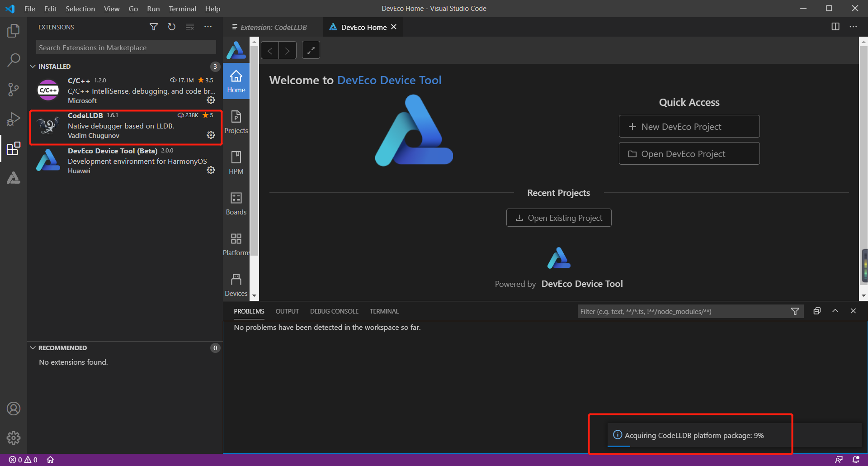Open DevEco home icon in status bar
The image size is (868, 466).
click(50, 460)
